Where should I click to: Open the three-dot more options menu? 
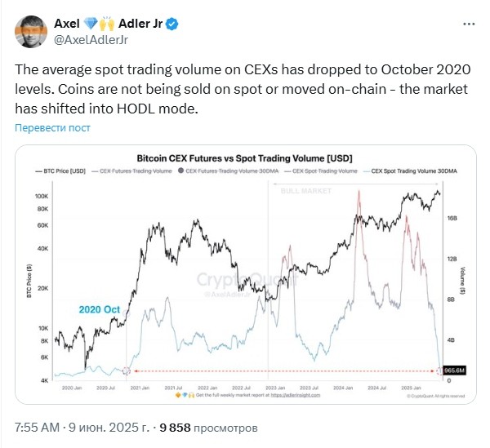(469, 24)
